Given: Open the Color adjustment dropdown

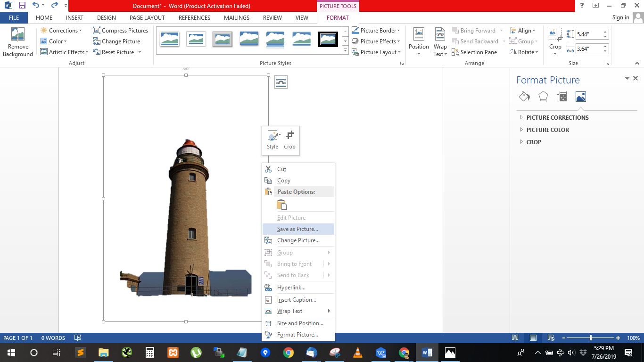Looking at the screenshot, I should (54, 41).
